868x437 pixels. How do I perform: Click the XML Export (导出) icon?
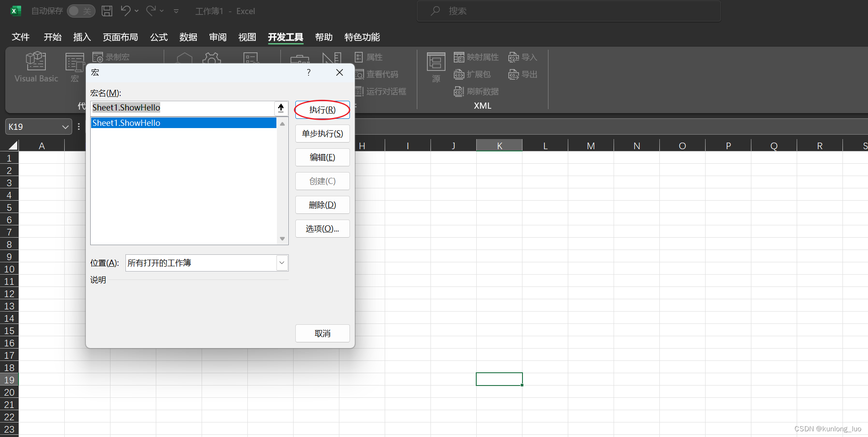[x=514, y=74]
